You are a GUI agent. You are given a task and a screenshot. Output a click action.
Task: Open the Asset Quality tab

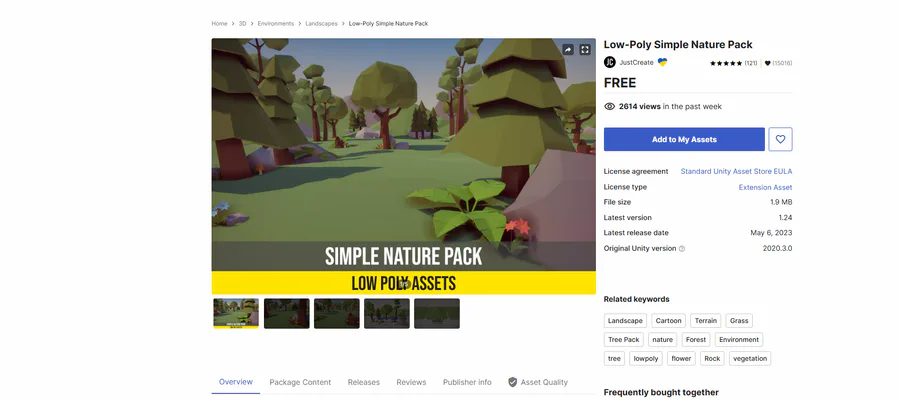[538, 382]
